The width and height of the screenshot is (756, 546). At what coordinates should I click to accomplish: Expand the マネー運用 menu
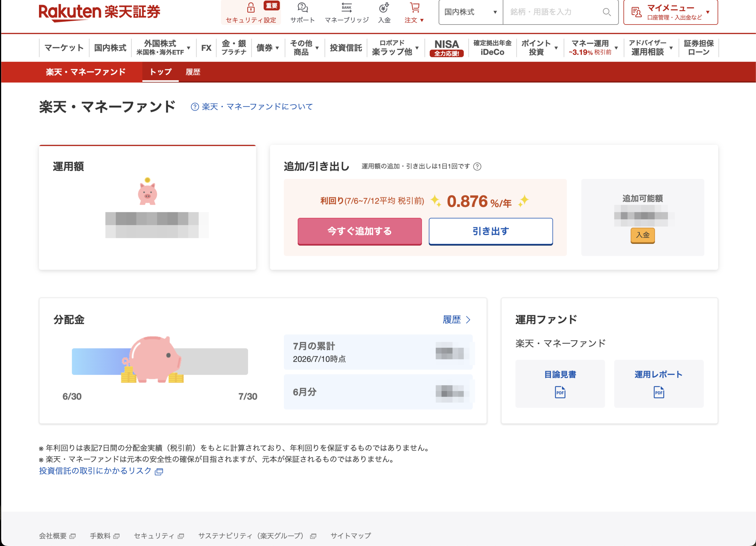tap(616, 48)
